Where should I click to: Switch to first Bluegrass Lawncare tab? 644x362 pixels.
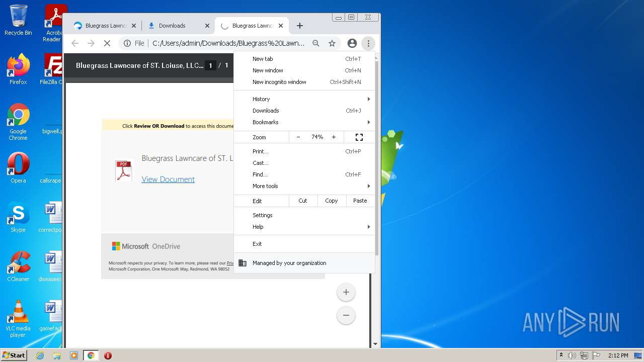tap(104, 26)
